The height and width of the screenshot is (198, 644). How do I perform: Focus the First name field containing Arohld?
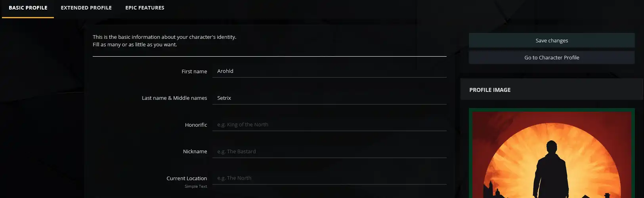point(329,71)
